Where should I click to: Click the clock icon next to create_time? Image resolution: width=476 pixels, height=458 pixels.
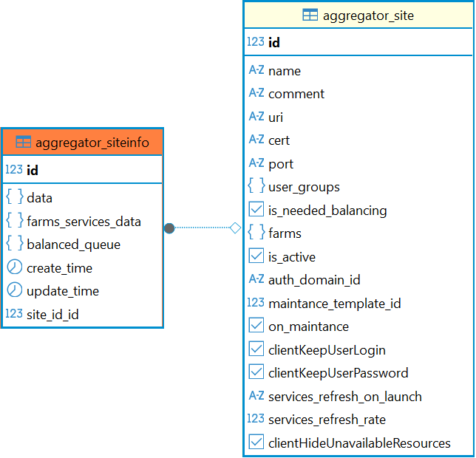click(14, 267)
